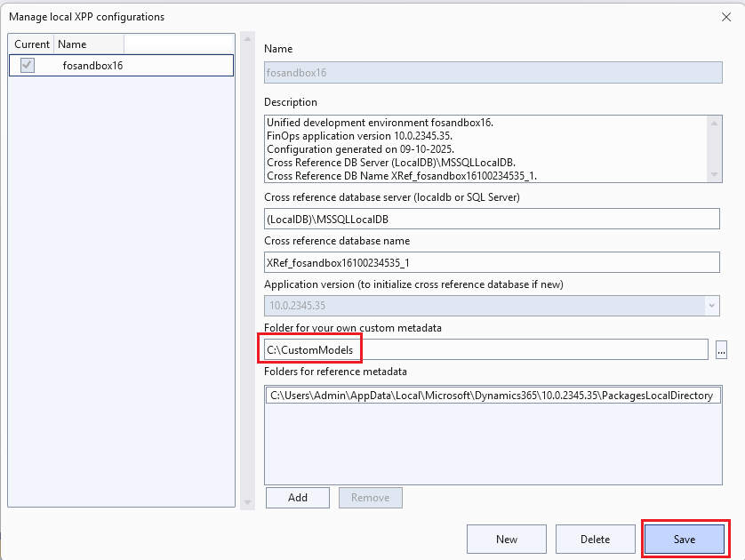Image resolution: width=745 pixels, height=560 pixels.
Task: Expand the Application version dropdown
Action: pyautogui.click(x=711, y=306)
